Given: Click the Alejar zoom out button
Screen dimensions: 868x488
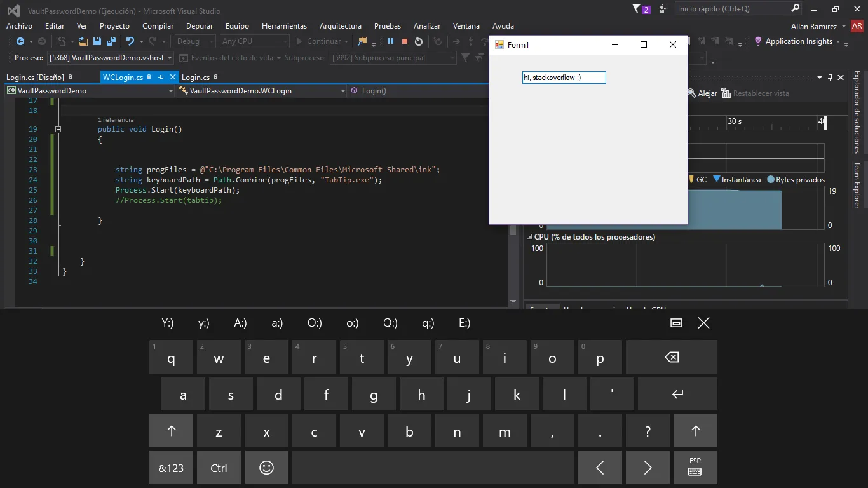Looking at the screenshot, I should [x=702, y=93].
